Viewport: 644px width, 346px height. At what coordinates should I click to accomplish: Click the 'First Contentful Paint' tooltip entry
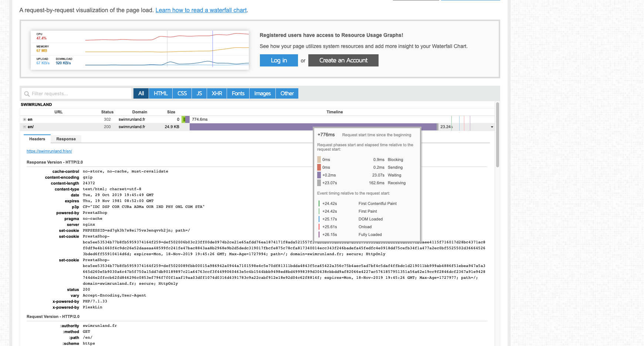click(x=377, y=203)
